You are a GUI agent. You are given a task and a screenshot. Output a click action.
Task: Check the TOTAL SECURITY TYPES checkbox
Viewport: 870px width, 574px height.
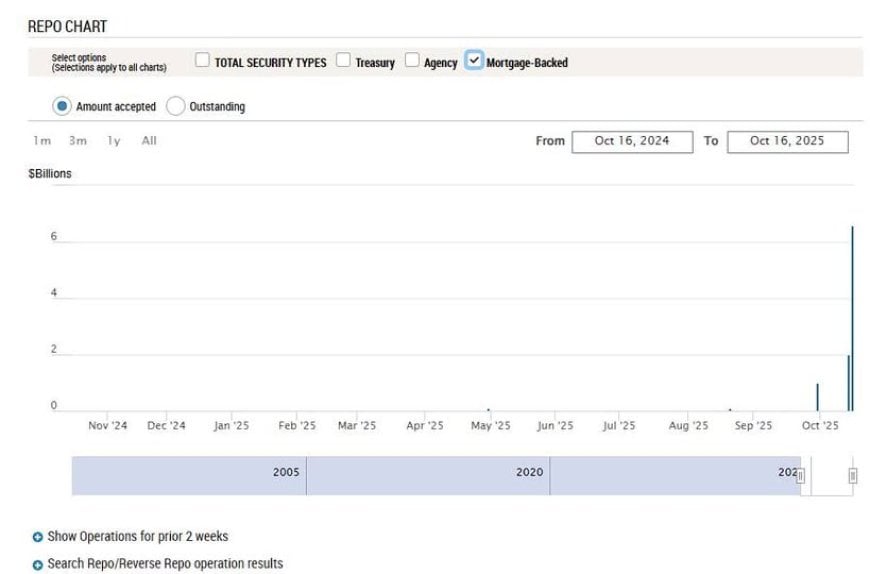tap(203, 60)
